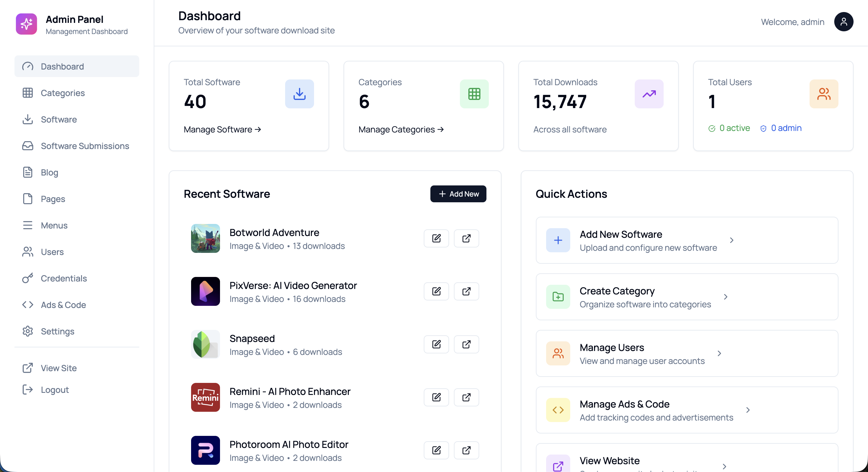Open external link icon for Snapseed

coord(466,344)
